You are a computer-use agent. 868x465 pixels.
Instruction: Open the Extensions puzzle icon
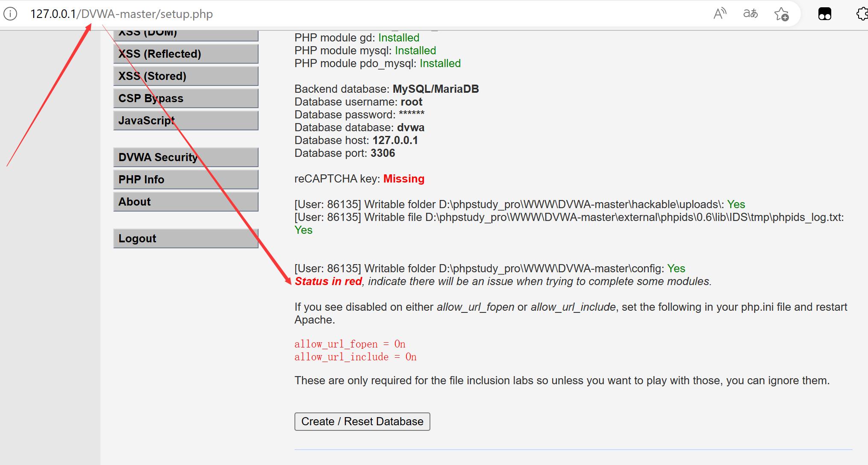pyautogui.click(x=862, y=14)
